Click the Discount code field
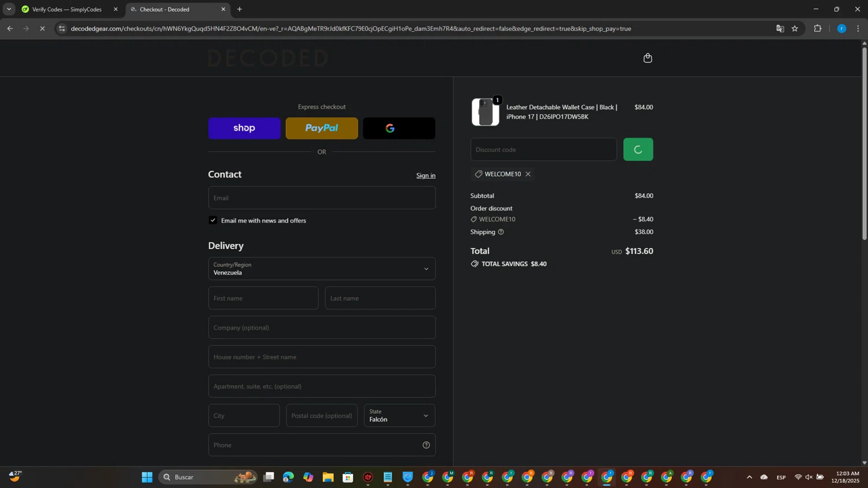 [543, 150]
